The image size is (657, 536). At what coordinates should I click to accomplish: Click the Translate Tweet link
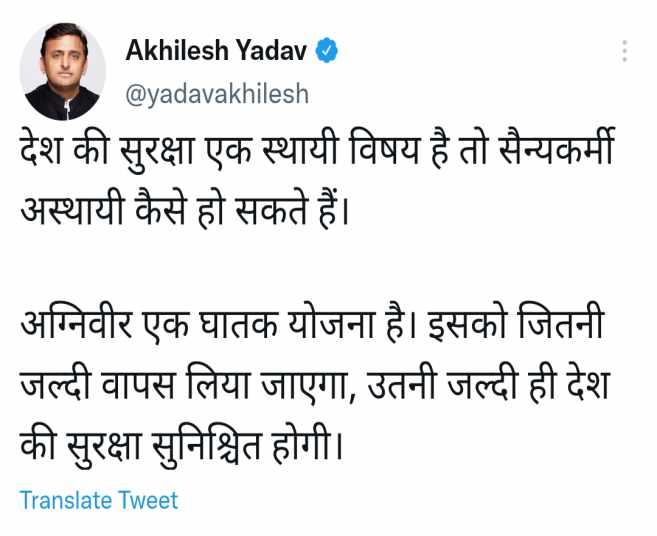99,500
